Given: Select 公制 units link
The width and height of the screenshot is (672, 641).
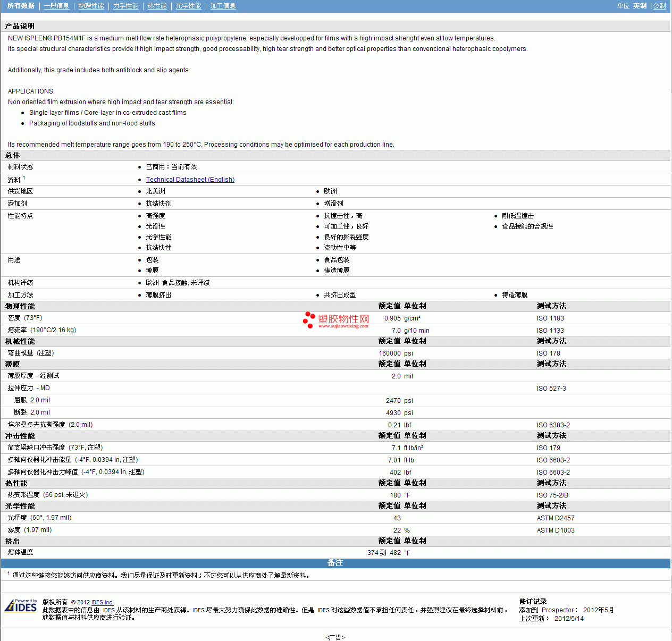Looking at the screenshot, I should tap(659, 6).
